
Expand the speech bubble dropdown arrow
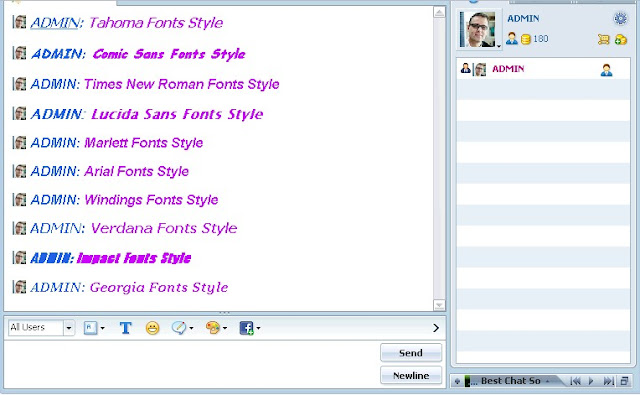(191, 328)
